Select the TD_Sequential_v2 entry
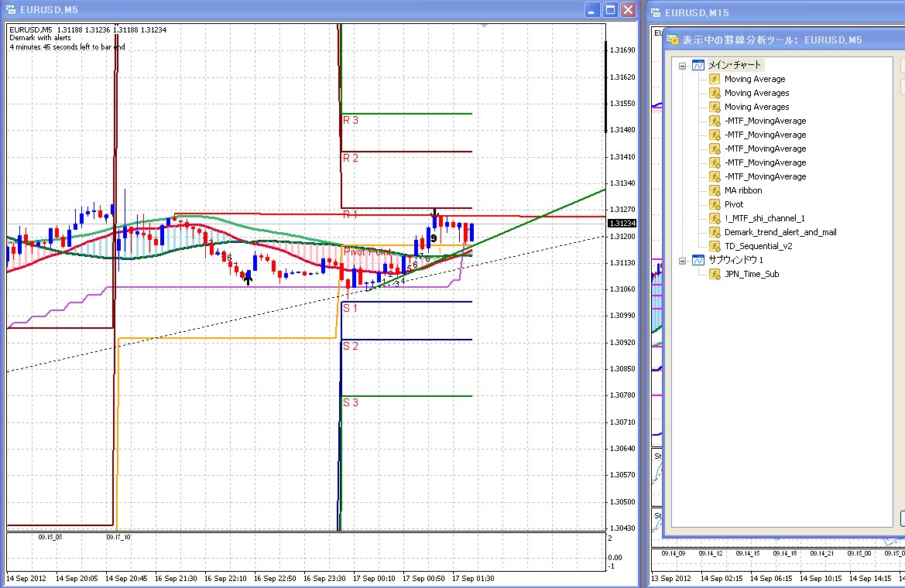The image size is (905, 588). tap(759, 246)
